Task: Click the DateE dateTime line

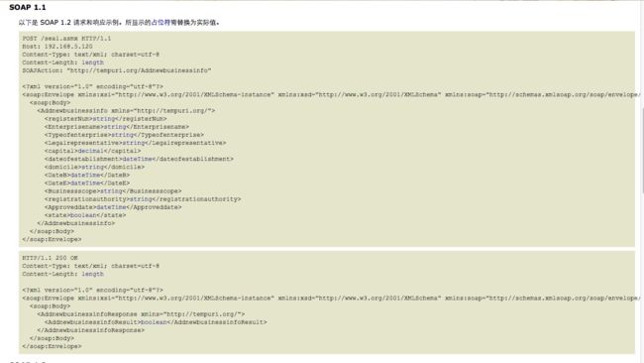Action: click(87, 182)
